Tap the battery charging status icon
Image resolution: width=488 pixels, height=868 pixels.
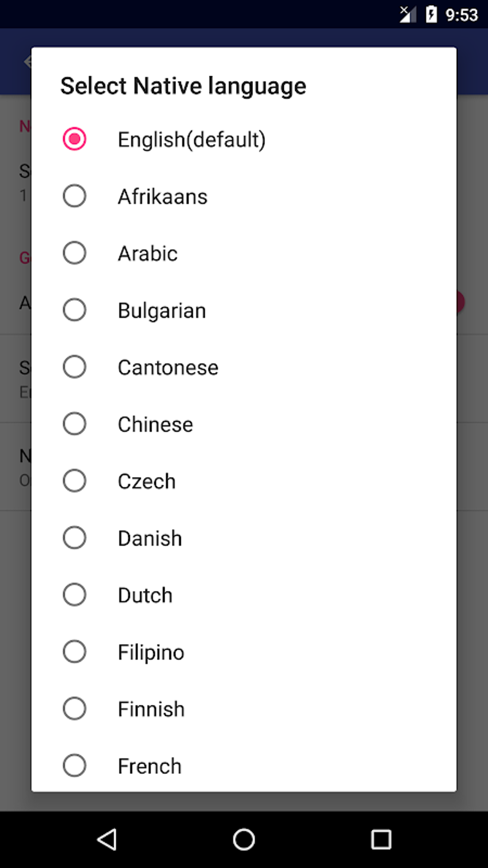point(431,14)
